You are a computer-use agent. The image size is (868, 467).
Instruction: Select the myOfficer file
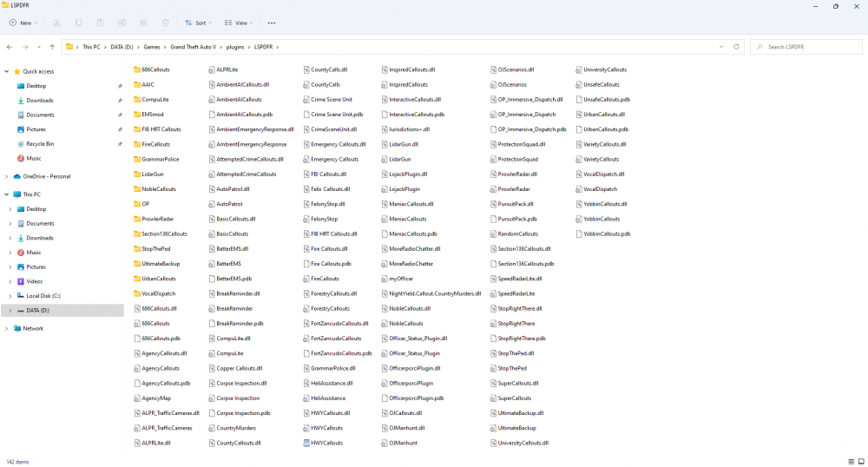(398, 279)
